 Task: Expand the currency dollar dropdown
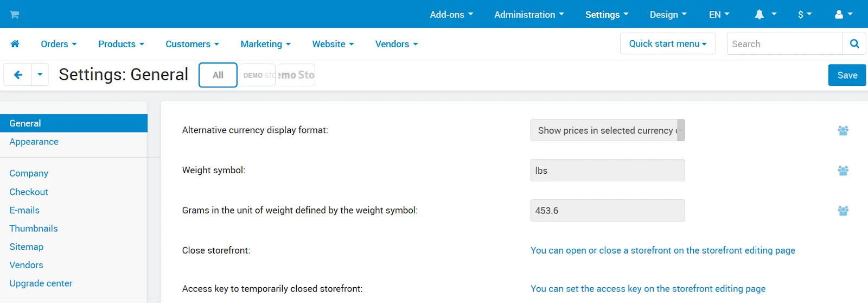tap(805, 15)
